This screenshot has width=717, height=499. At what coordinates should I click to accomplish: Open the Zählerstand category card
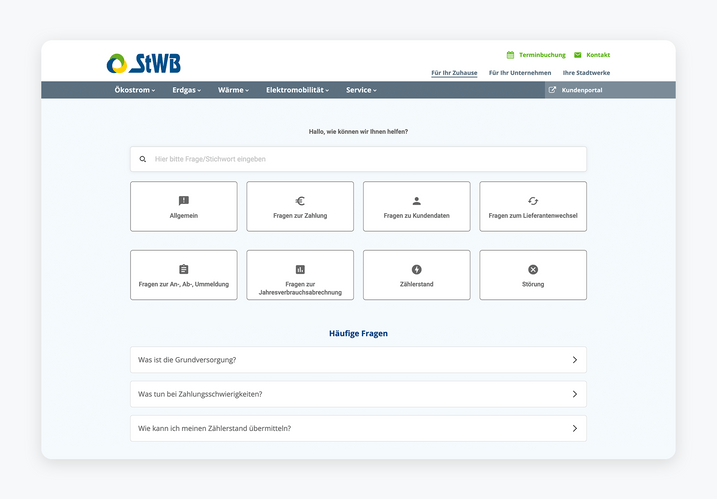pos(417,275)
